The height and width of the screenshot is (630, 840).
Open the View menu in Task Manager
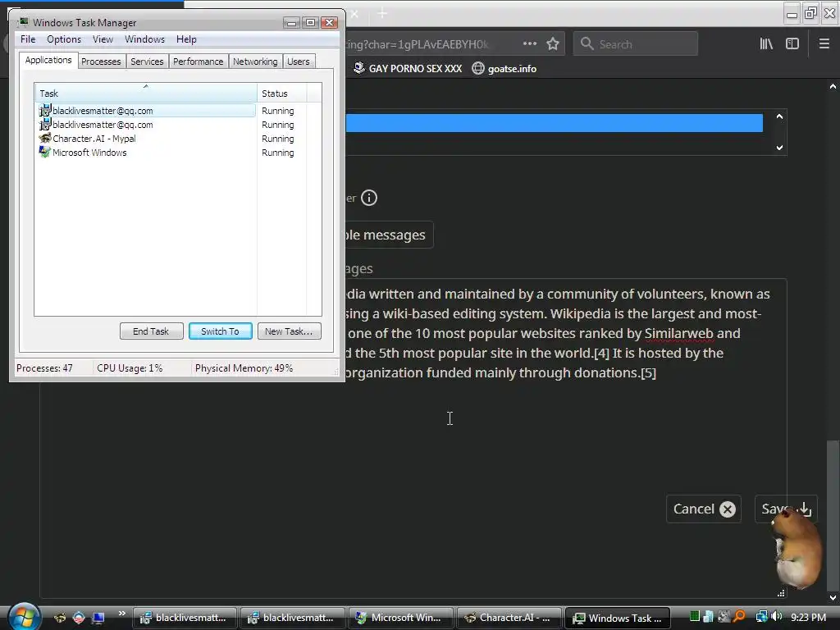coord(103,39)
